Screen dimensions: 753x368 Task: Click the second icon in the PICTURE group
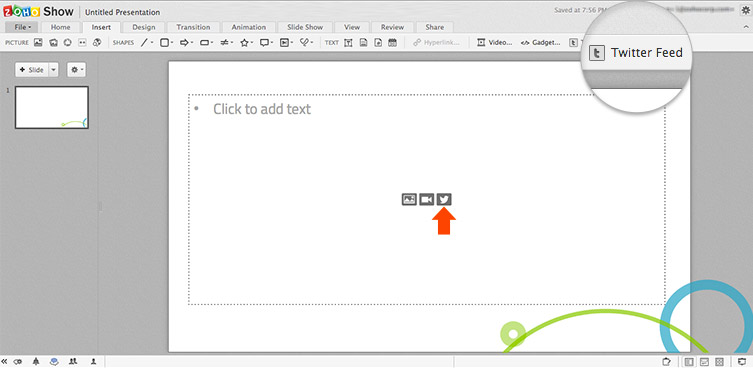(53, 42)
